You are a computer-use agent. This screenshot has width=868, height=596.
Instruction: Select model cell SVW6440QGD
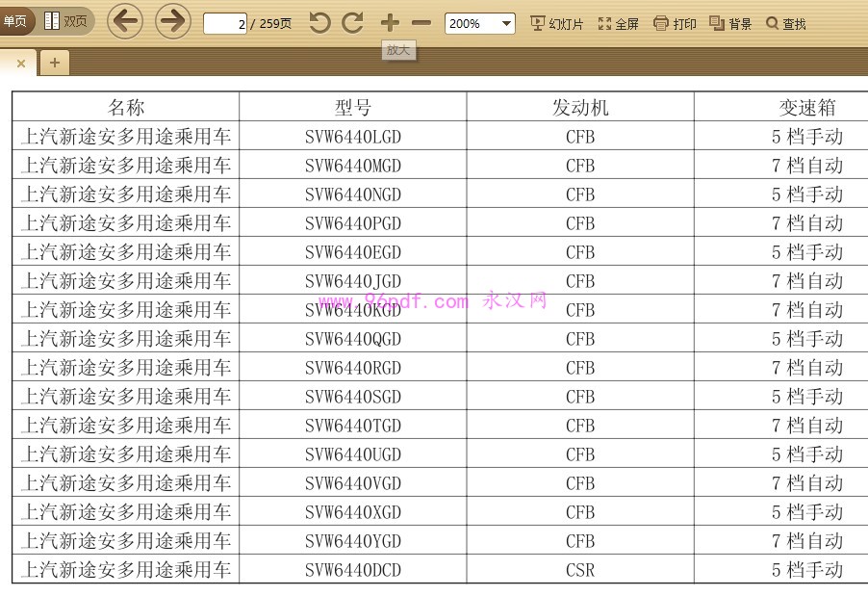coord(353,338)
